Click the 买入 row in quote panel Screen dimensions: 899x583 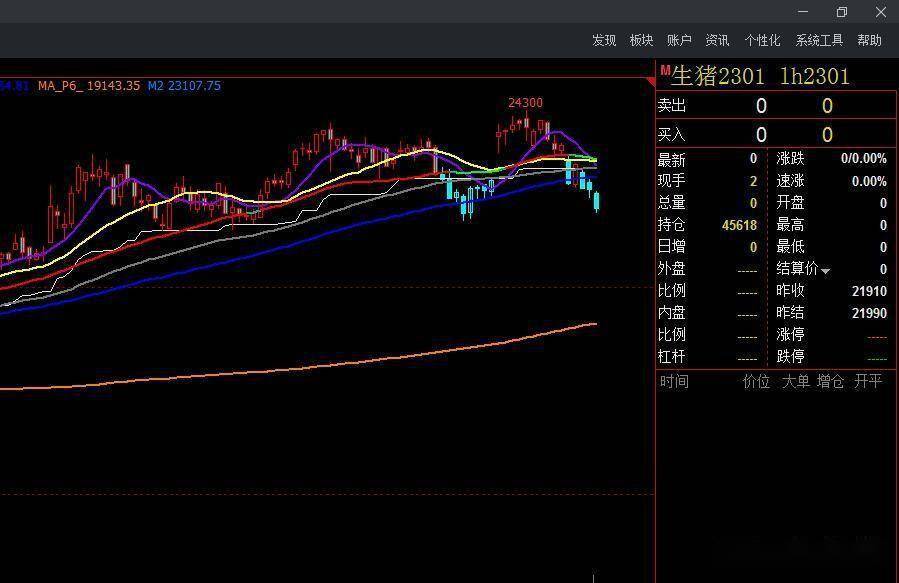point(672,134)
